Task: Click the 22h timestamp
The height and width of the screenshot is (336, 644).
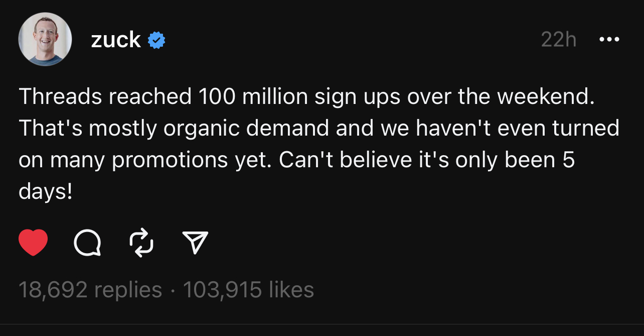Action: (x=559, y=40)
